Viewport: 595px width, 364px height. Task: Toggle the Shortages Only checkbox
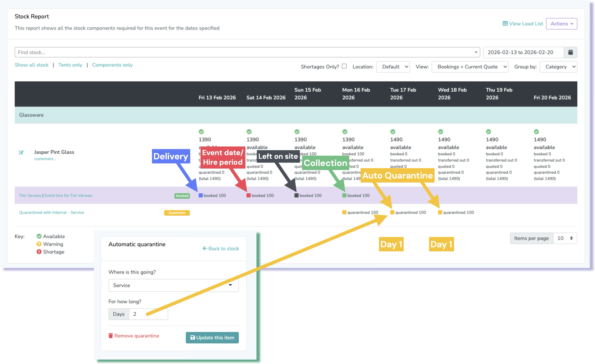click(x=344, y=66)
